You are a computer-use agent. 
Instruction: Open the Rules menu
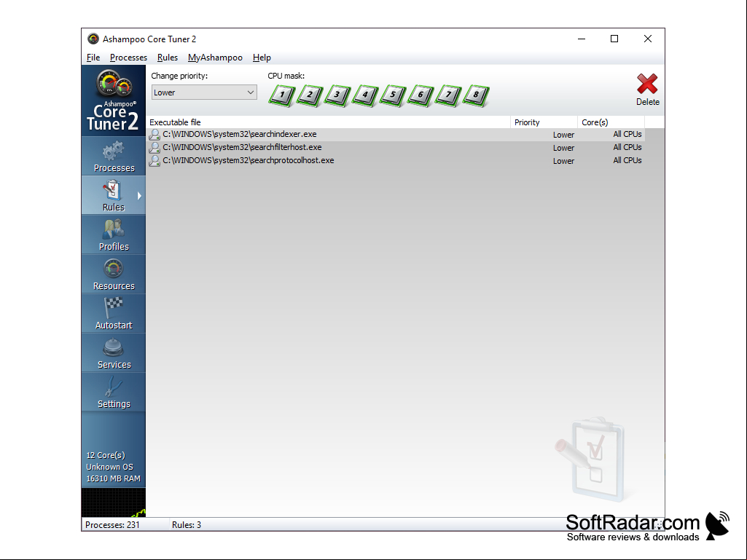pos(168,58)
